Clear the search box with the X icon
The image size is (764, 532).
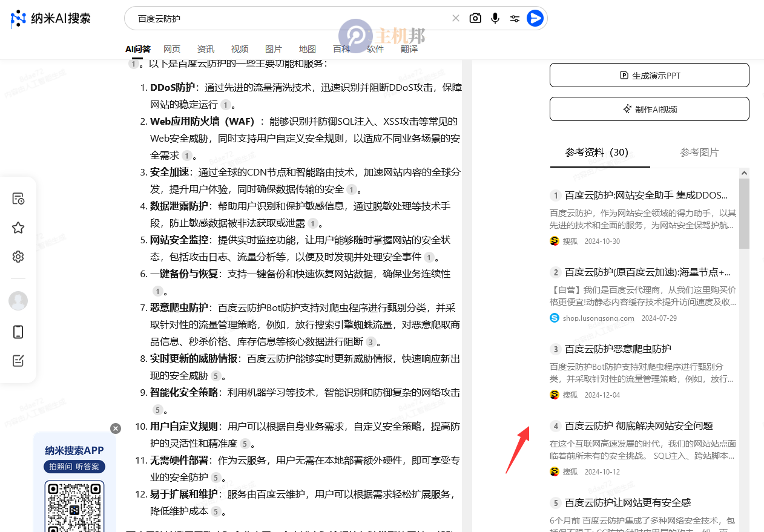(x=456, y=18)
